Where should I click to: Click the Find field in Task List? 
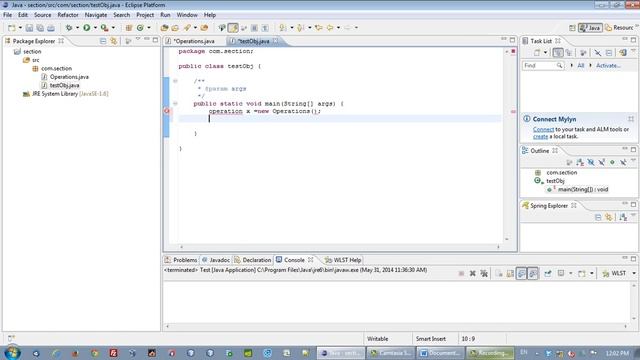(x=543, y=65)
